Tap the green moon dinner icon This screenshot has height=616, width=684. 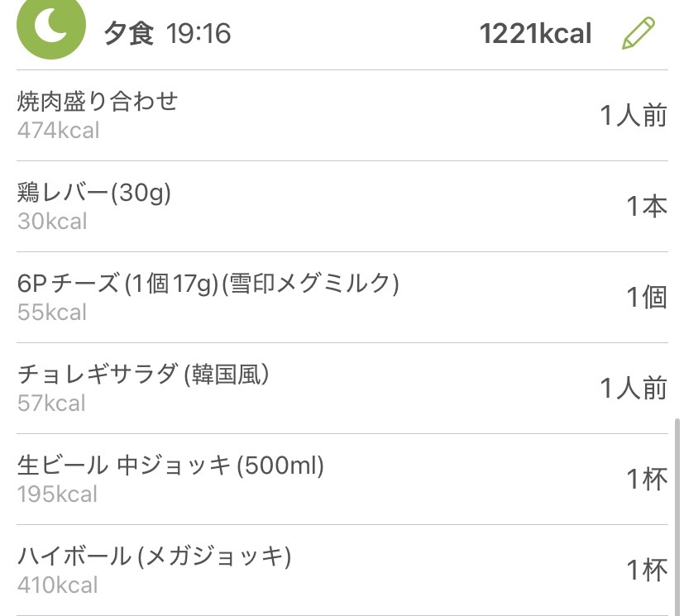coord(50,27)
